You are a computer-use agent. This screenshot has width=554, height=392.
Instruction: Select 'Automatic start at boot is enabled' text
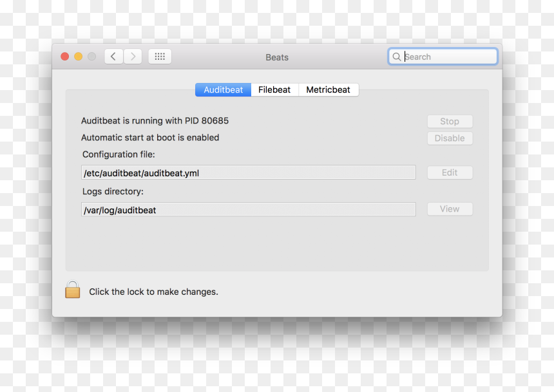point(150,137)
